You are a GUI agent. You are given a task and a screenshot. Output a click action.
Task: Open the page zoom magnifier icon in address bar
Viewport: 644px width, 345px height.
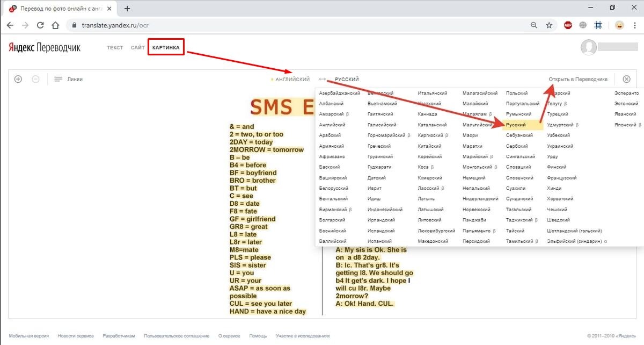(533, 25)
